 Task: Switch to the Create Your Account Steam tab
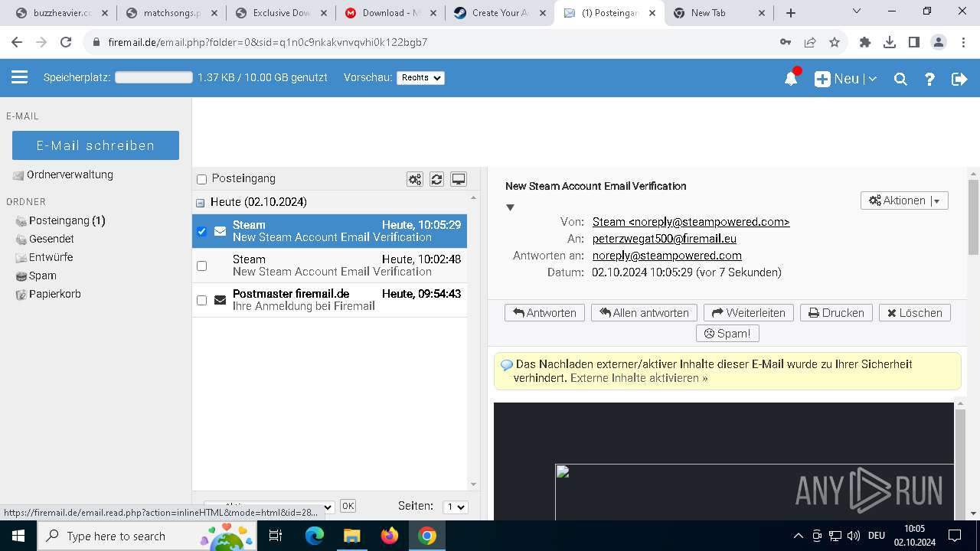point(500,13)
